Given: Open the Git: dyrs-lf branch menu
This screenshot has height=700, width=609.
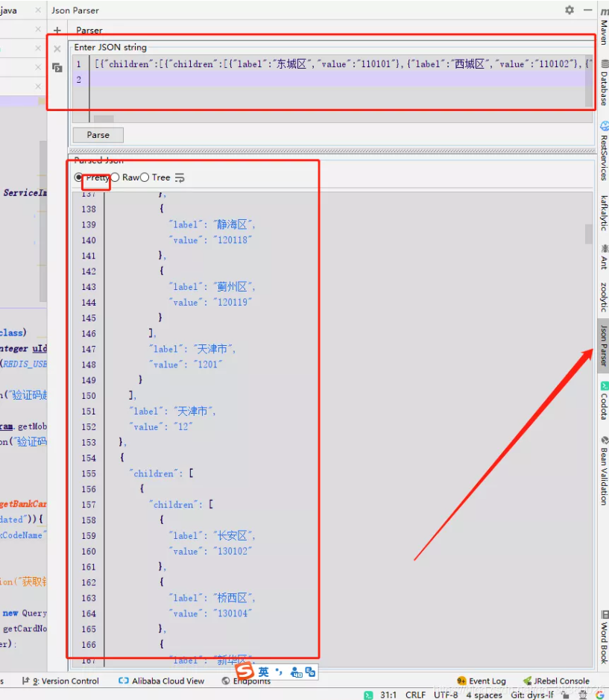Looking at the screenshot, I should (x=532, y=695).
